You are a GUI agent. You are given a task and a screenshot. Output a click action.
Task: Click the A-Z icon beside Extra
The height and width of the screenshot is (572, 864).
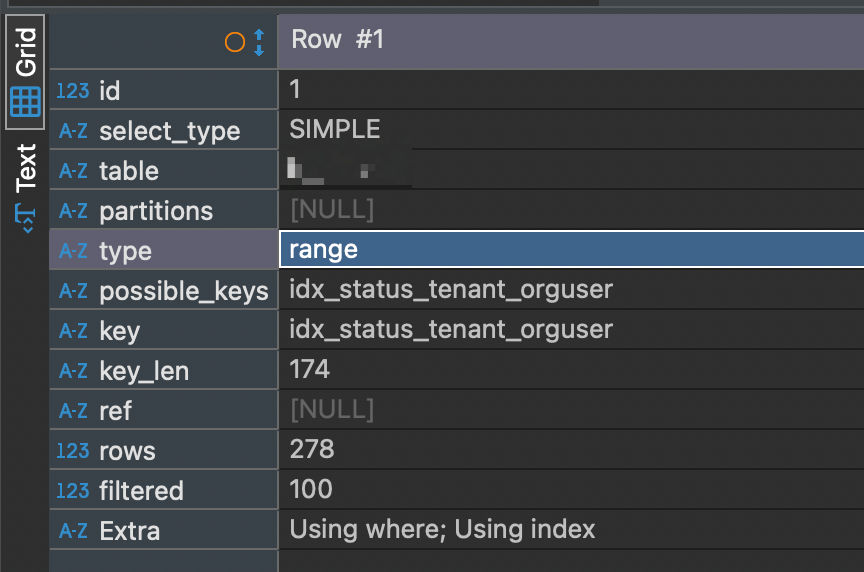click(x=73, y=531)
